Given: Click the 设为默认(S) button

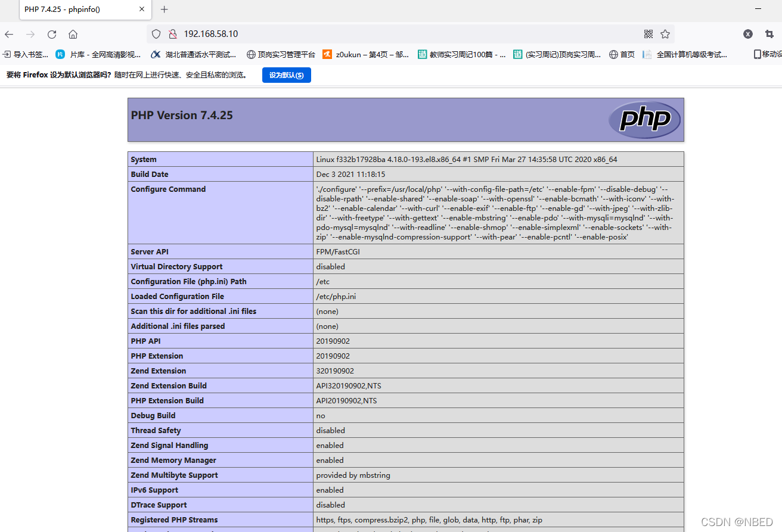Looking at the screenshot, I should click(287, 75).
